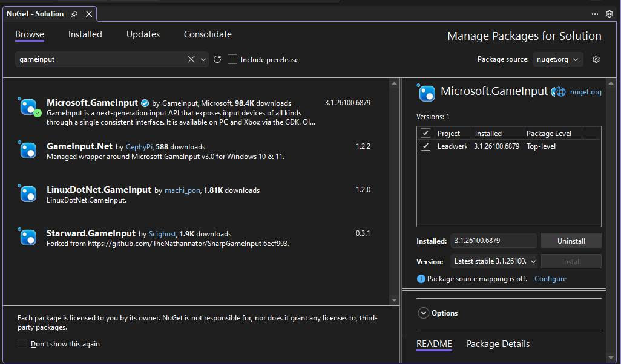Click into the gameinput search field
This screenshot has height=364, width=621.
[x=100, y=59]
